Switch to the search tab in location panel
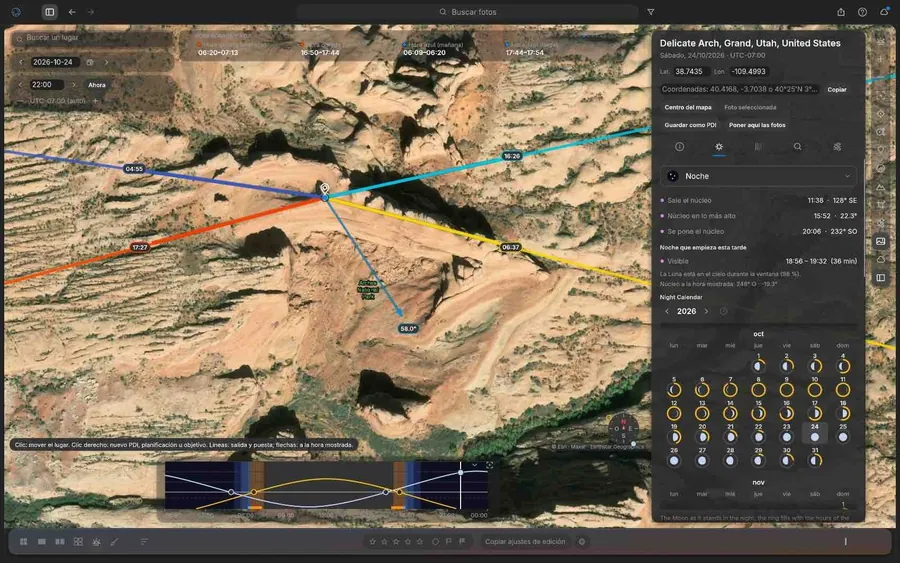Viewport: 900px width, 563px height. (x=797, y=147)
